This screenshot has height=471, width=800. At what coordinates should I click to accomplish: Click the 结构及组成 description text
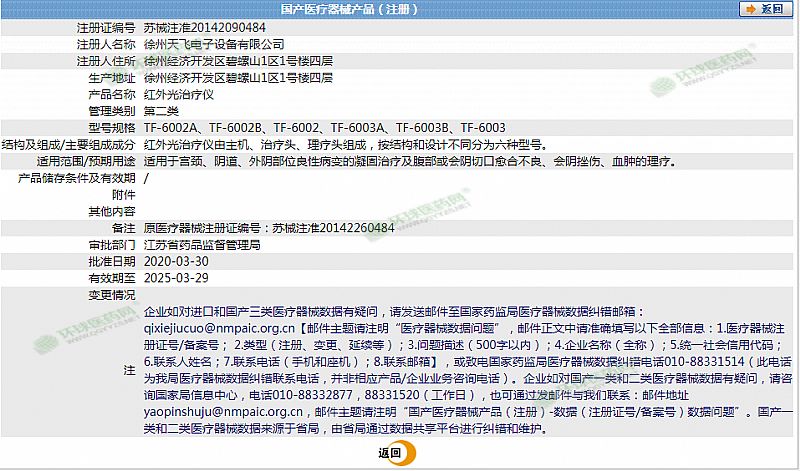(x=337, y=144)
